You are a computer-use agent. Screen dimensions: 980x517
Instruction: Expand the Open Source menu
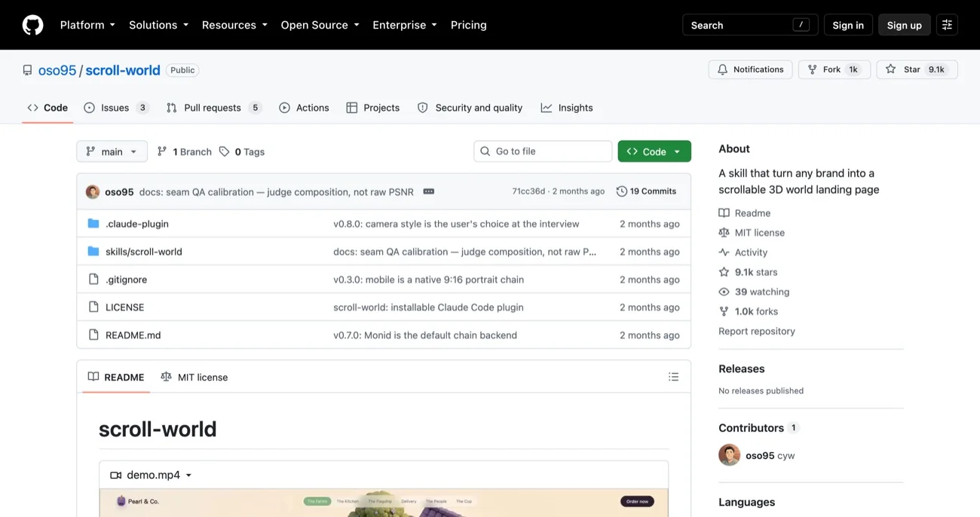tap(320, 25)
